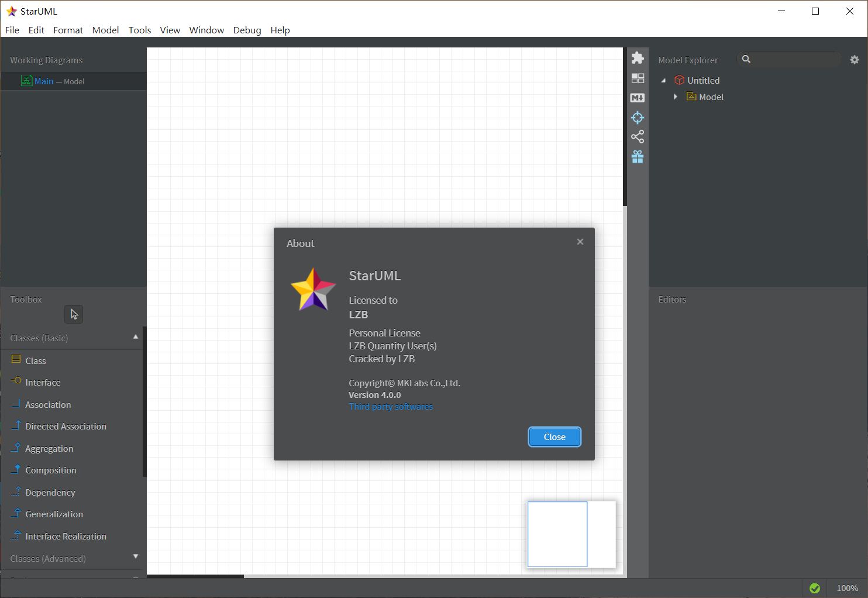Select the 'Model' label in Model Explorer
The image size is (868, 598).
coord(711,97)
